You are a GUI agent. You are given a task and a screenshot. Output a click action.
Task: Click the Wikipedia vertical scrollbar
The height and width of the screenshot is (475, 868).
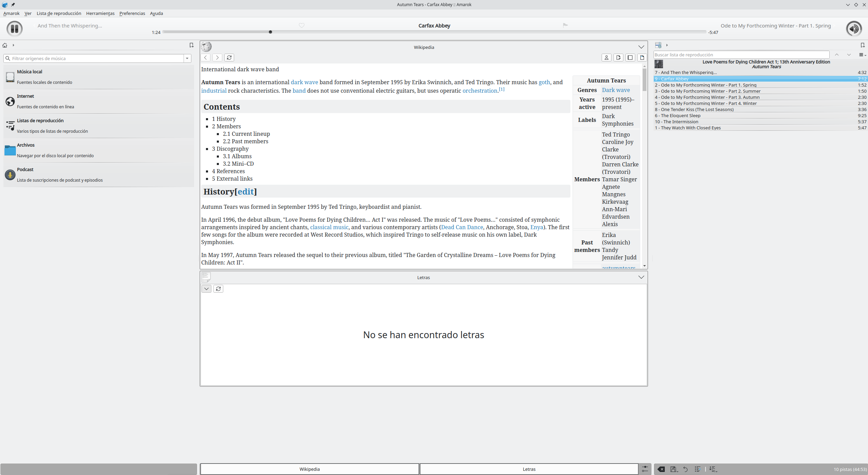pos(644,166)
